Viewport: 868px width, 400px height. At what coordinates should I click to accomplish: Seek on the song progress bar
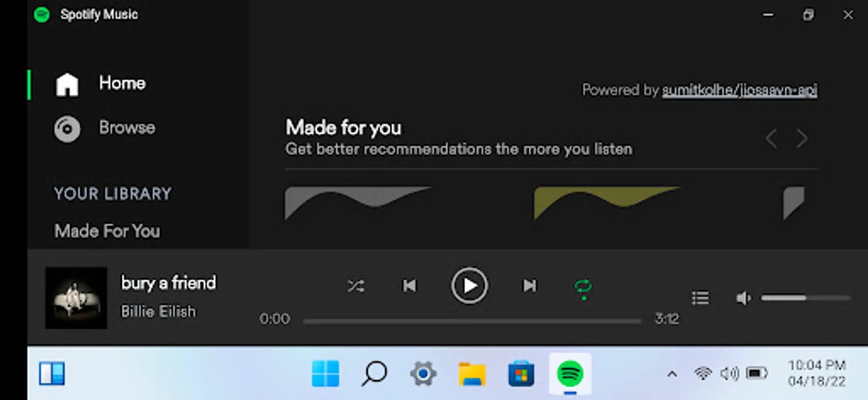click(472, 321)
